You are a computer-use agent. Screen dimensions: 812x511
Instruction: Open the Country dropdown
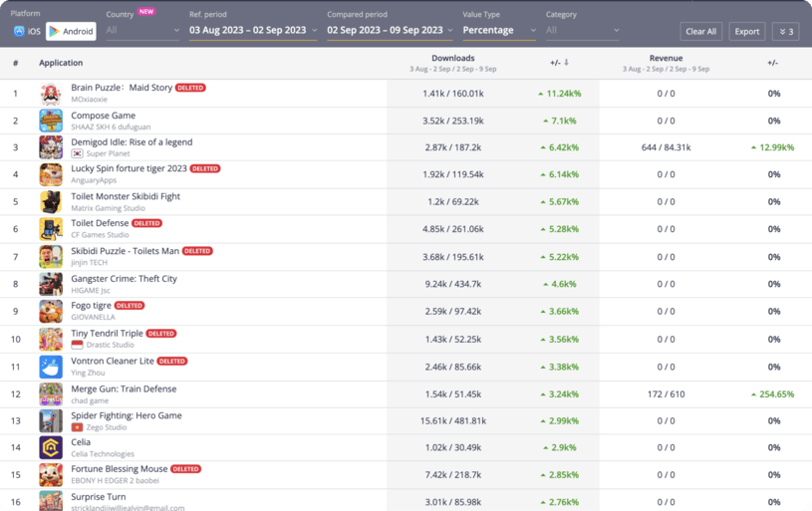point(142,31)
